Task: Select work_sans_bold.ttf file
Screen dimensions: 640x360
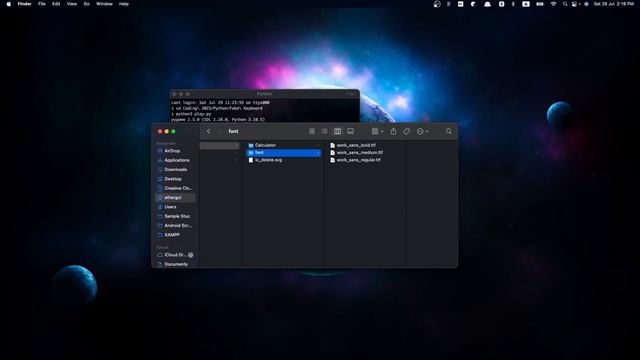Action: 353,145
